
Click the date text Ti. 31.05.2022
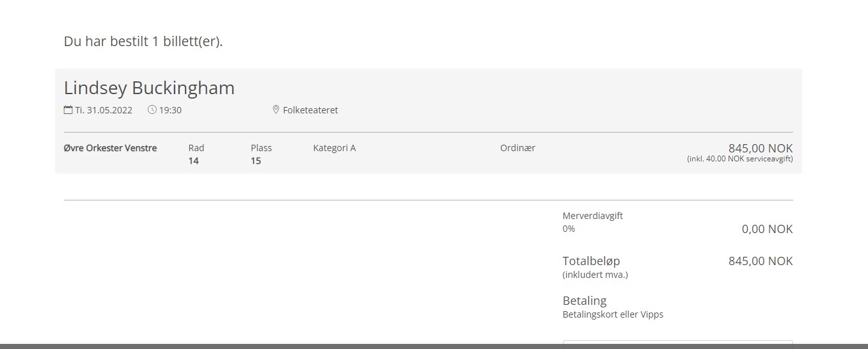104,110
